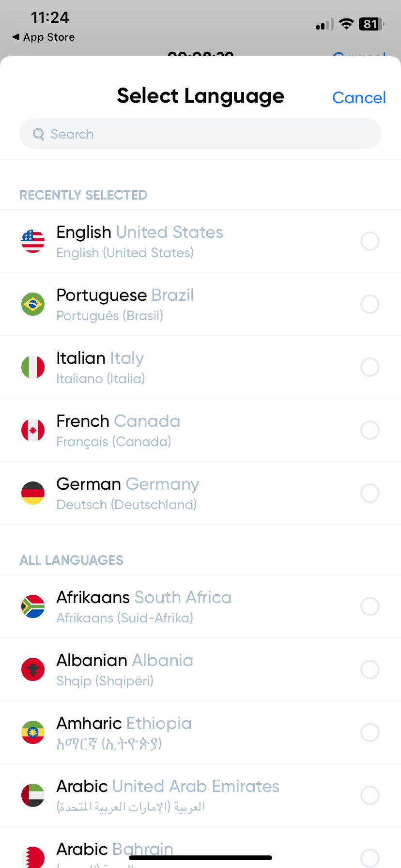Choose the Arabic United Arab Emirates row
401x868 pixels.
click(194, 795)
